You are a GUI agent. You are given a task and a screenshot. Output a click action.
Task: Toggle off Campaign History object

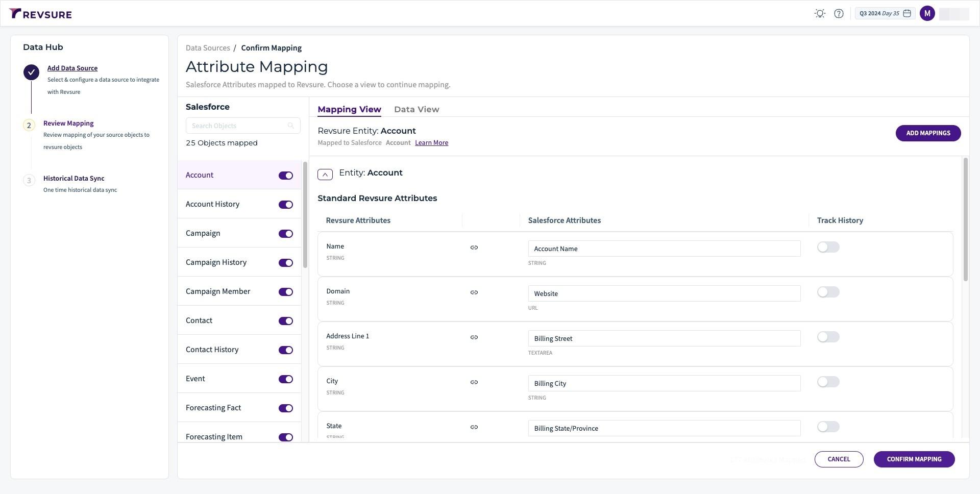pos(286,263)
